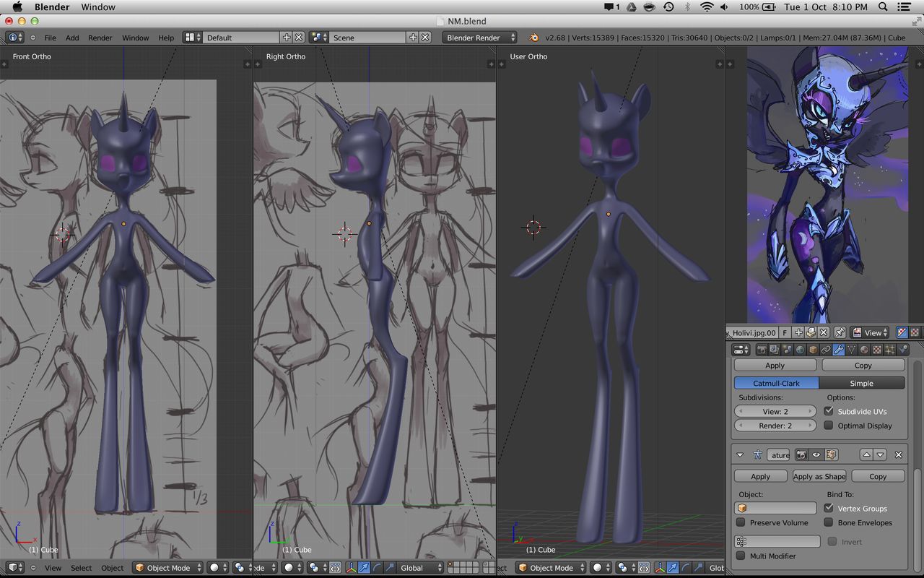
Task: Open the Add menu
Action: click(72, 38)
